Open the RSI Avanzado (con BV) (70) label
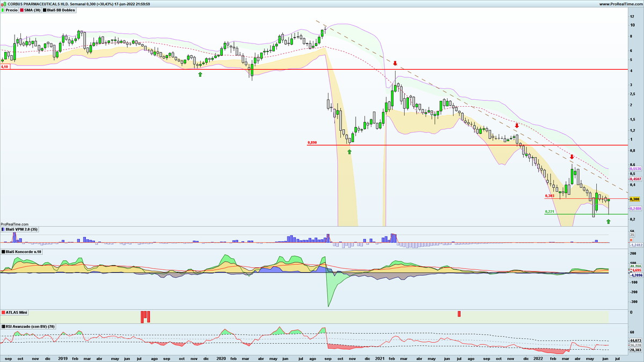 (31, 326)
